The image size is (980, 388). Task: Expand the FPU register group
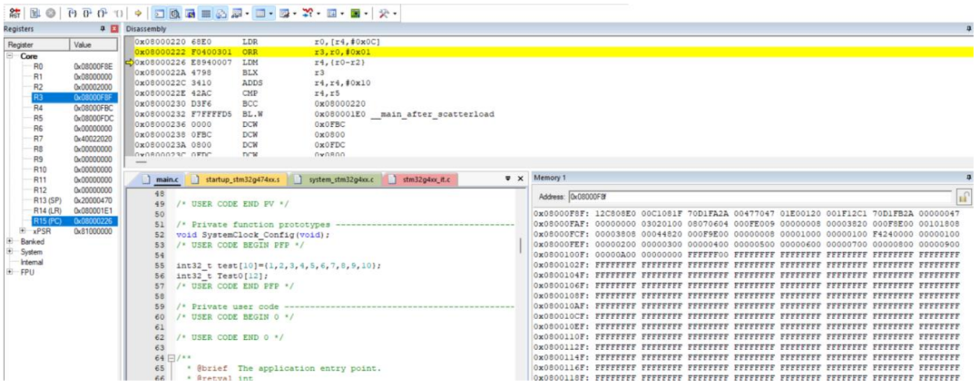pos(10,272)
